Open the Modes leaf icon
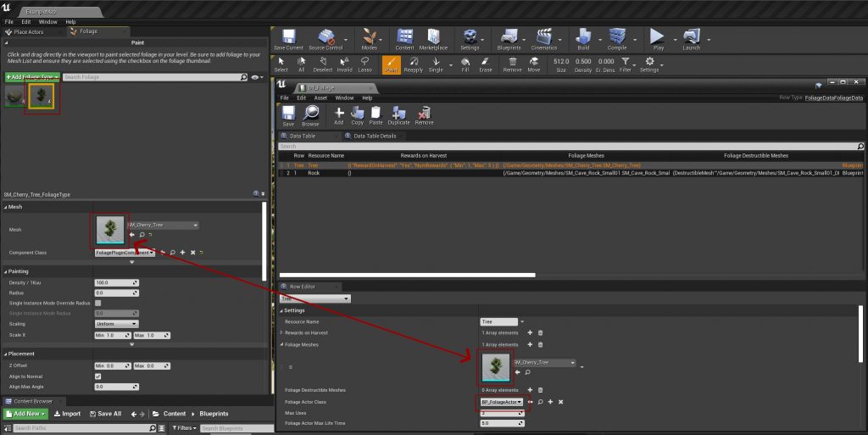 pos(370,39)
